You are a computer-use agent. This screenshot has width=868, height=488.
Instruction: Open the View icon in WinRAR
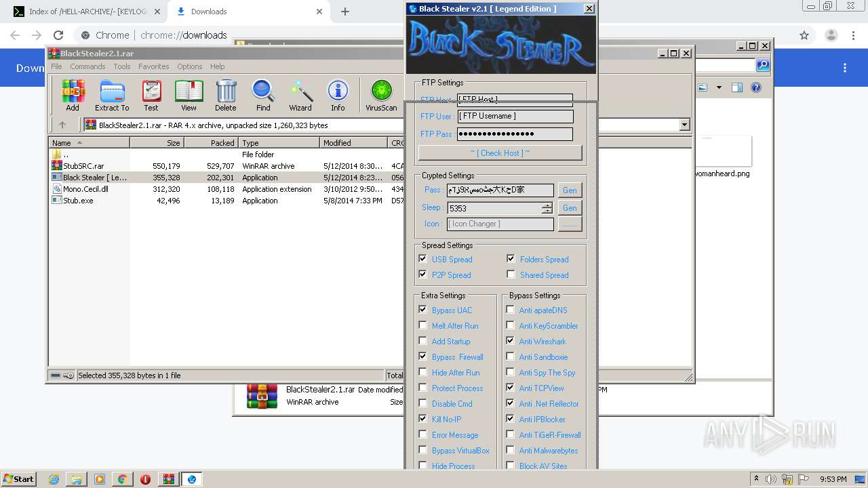[x=189, y=95]
